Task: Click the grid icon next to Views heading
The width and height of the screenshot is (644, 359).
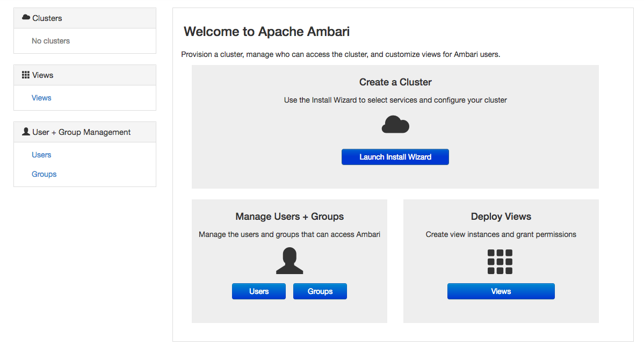Action: (x=26, y=75)
